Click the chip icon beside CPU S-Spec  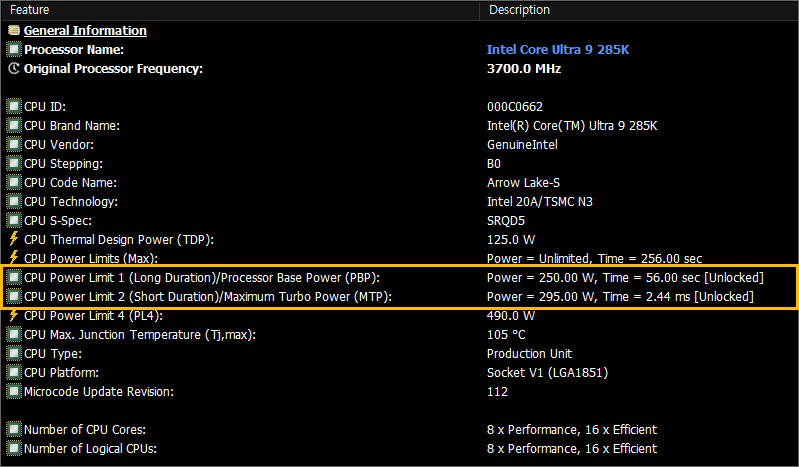[14, 220]
